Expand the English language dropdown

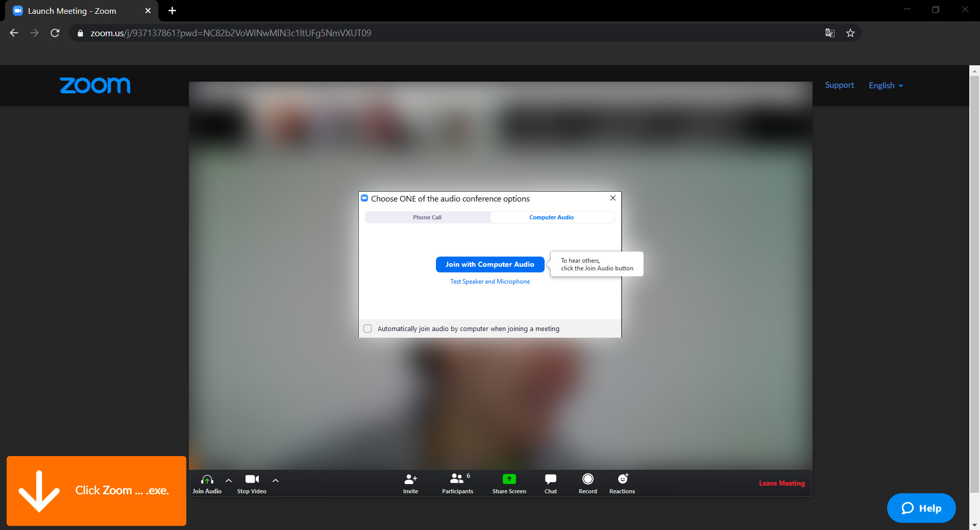coord(886,86)
